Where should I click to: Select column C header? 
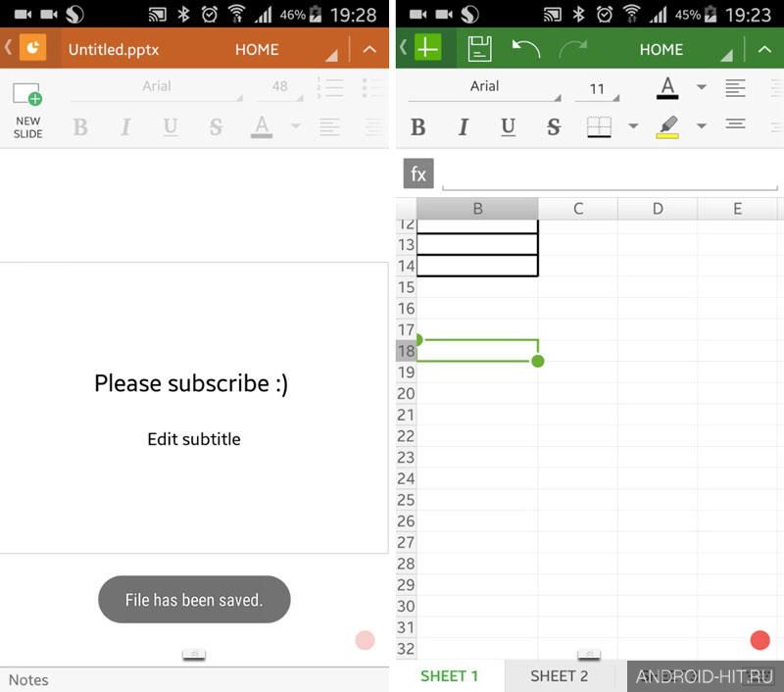coord(578,209)
